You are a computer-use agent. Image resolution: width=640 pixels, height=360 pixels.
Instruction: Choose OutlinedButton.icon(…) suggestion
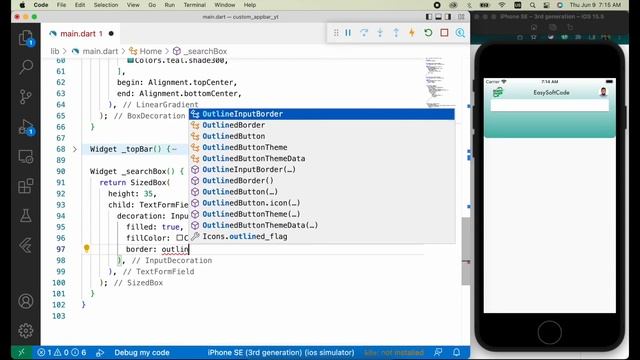click(x=322, y=203)
